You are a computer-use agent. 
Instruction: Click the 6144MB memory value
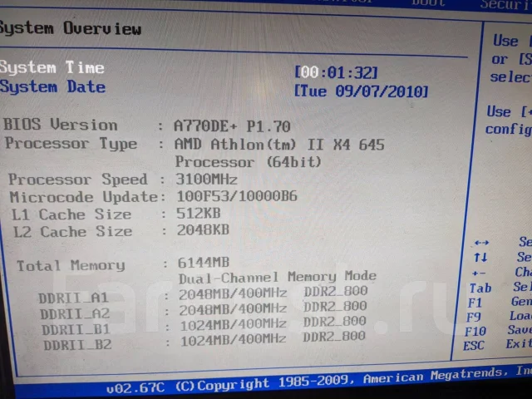point(204,263)
